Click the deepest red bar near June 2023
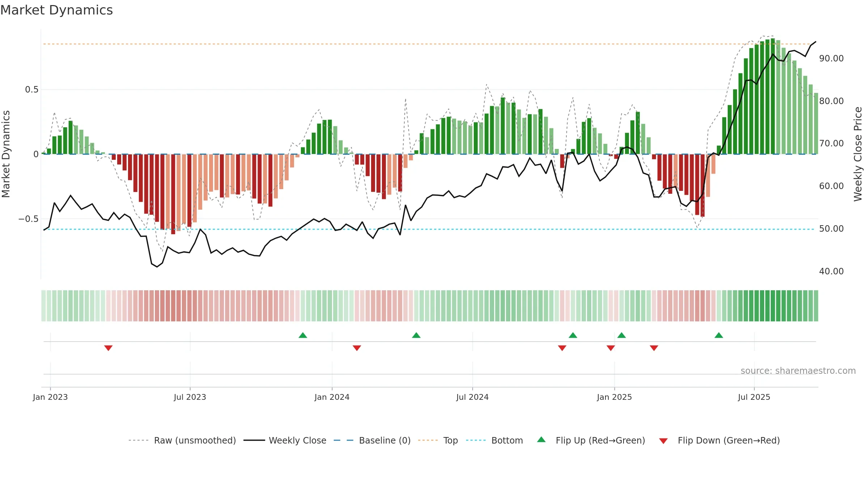The width and height of the screenshot is (868, 488). [173, 194]
